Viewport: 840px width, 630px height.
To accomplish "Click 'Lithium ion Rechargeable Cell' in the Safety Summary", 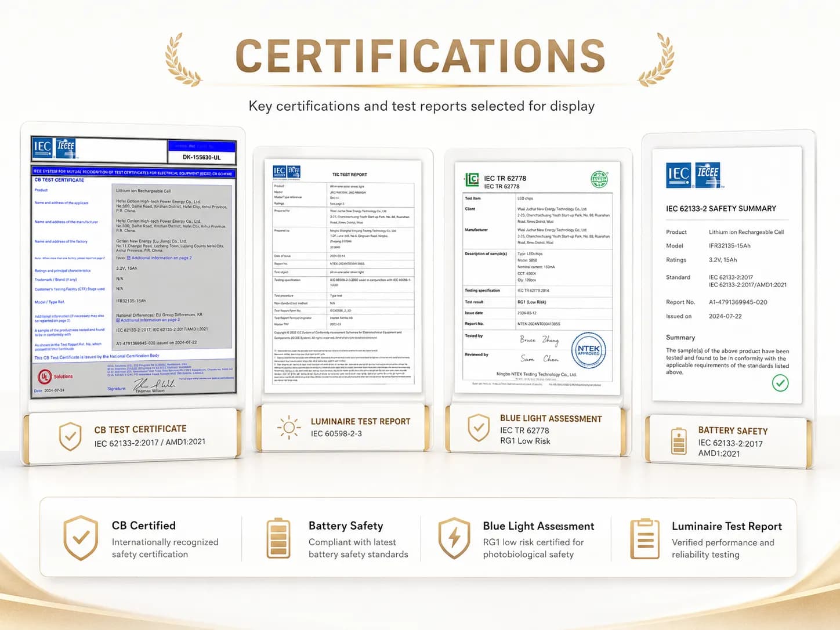I will 746,232.
